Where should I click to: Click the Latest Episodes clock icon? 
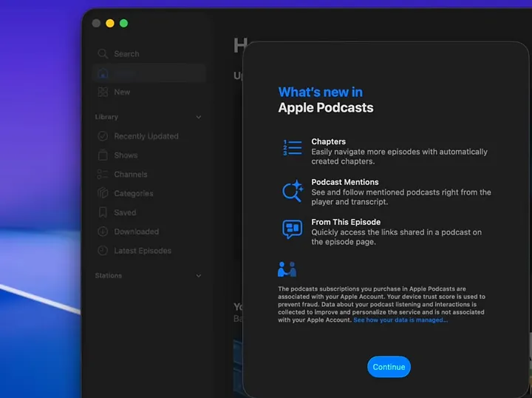pos(103,251)
